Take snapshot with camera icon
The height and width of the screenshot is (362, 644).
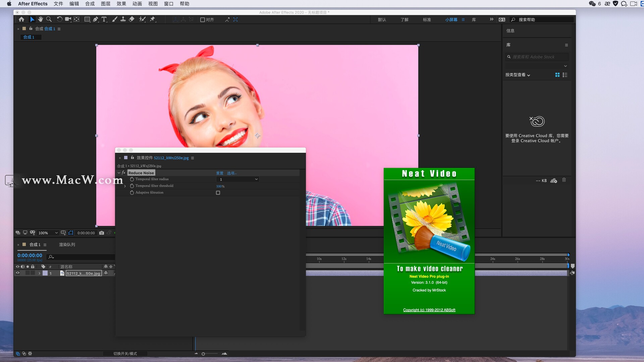pos(102,233)
